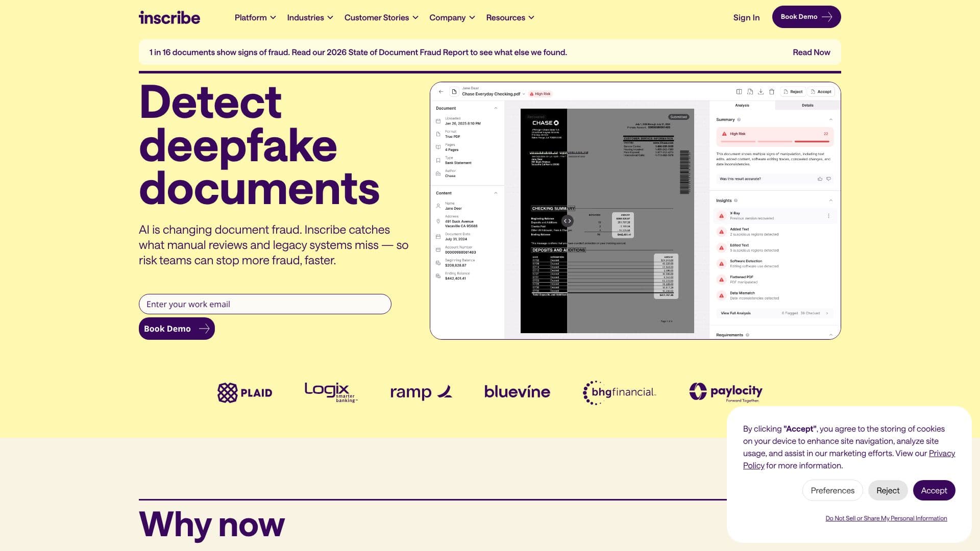The image size is (980, 551).
Task: Click the paylocity logo
Action: click(725, 392)
